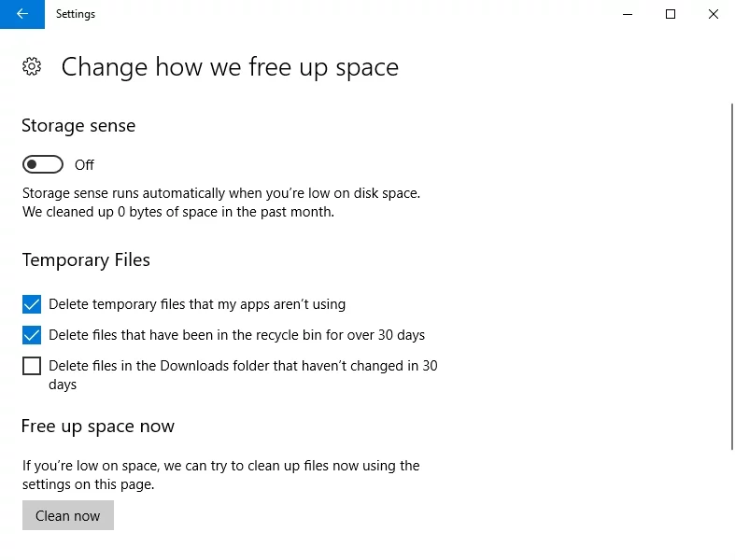The width and height of the screenshot is (735, 560).
Task: Minimize the Settings window
Action: [627, 14]
